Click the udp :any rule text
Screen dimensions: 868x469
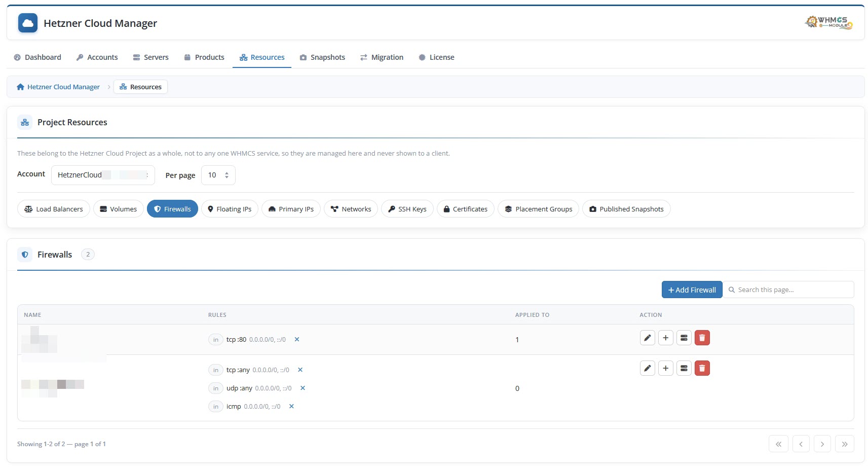click(x=239, y=388)
